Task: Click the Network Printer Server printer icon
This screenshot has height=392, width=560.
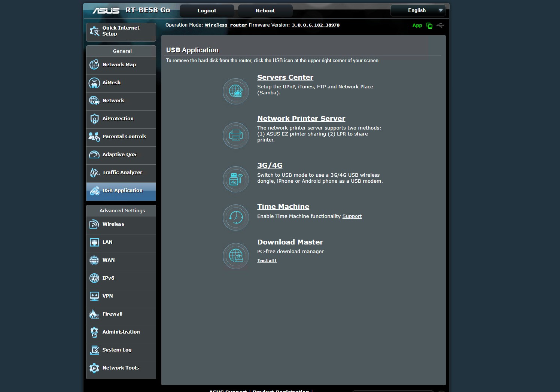Action: [236, 135]
